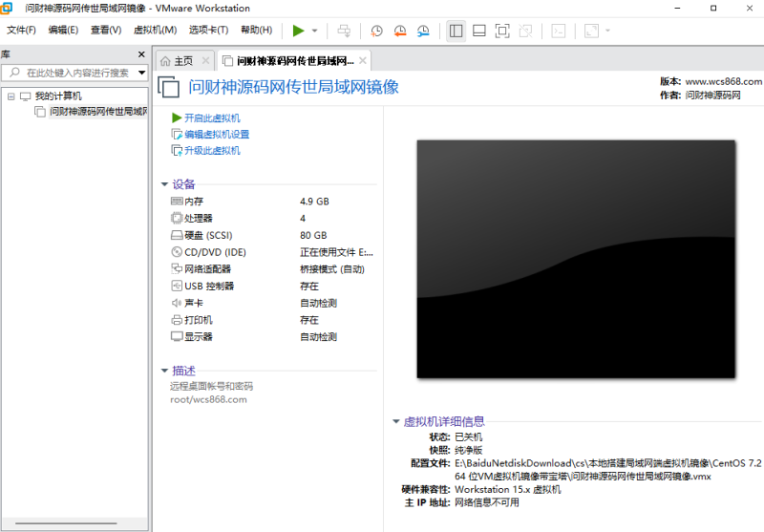Click the send Ctrl+Alt+Del toolbar icon
764x532 pixels.
pyautogui.click(x=344, y=31)
